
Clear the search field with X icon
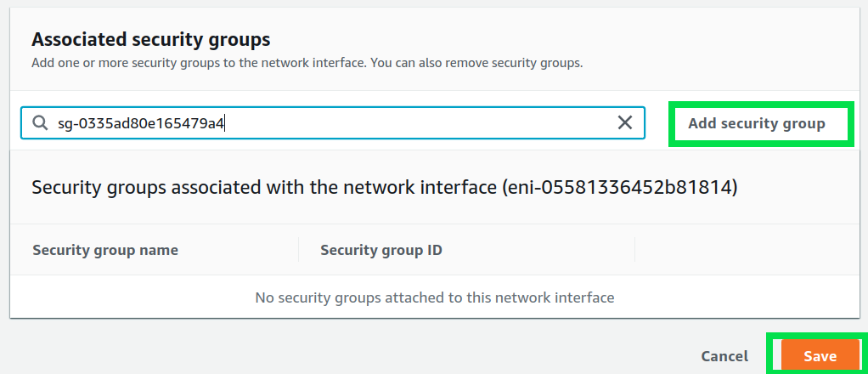pyautogui.click(x=625, y=123)
